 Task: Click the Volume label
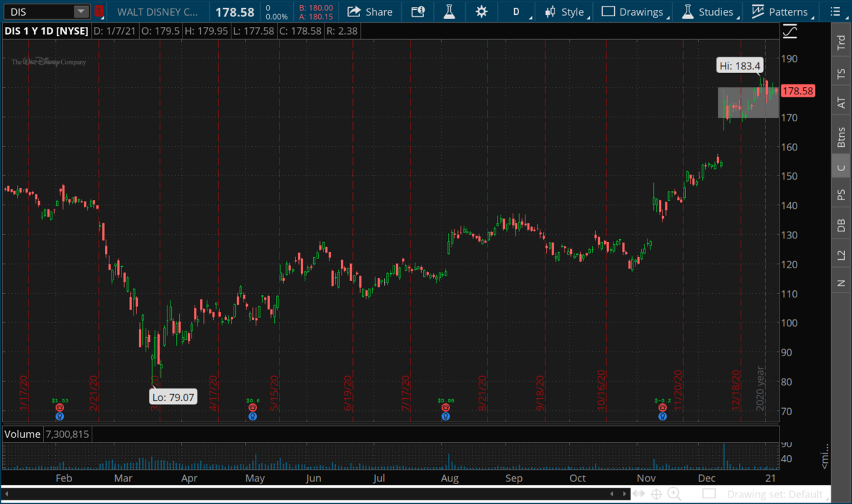point(22,434)
